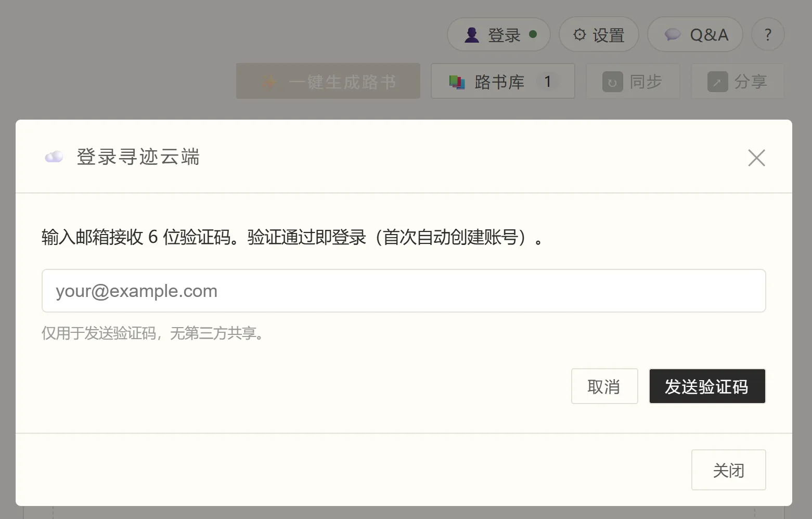Click the Q&A label in top bar
Screen dimensions: 812x519
709,35
